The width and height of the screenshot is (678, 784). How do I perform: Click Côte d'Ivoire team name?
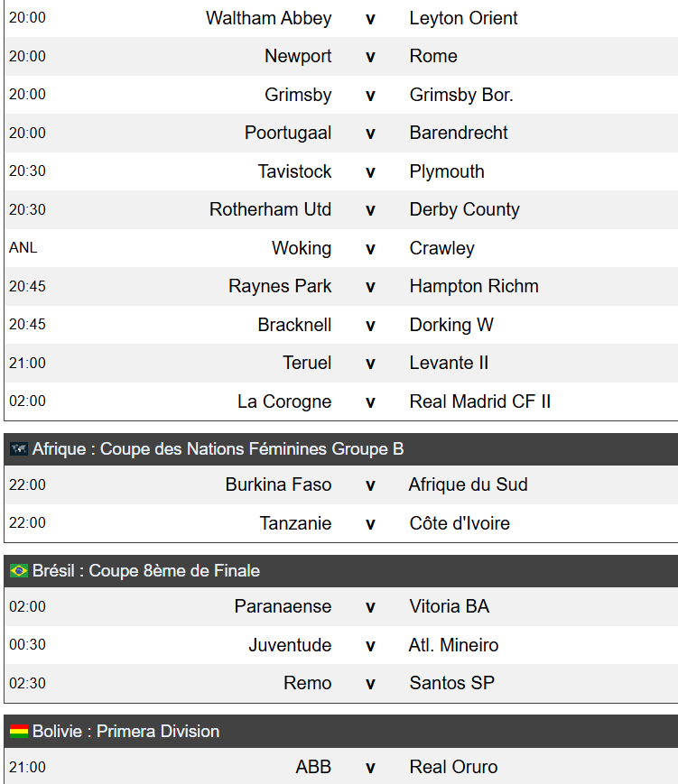(x=460, y=523)
